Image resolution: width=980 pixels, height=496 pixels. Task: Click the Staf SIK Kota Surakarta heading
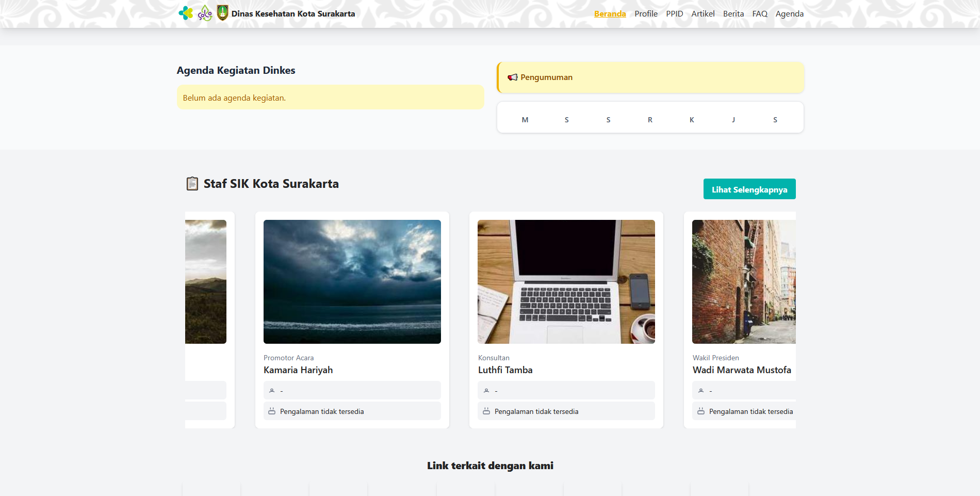coord(271,184)
